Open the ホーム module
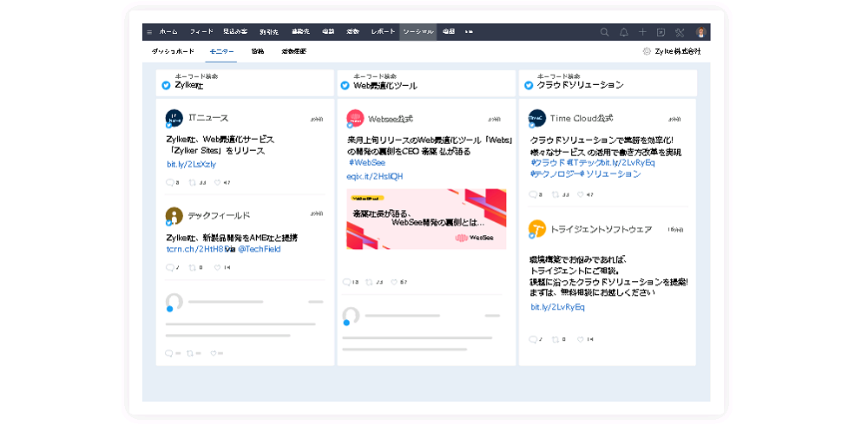868x425 pixels. tap(168, 32)
